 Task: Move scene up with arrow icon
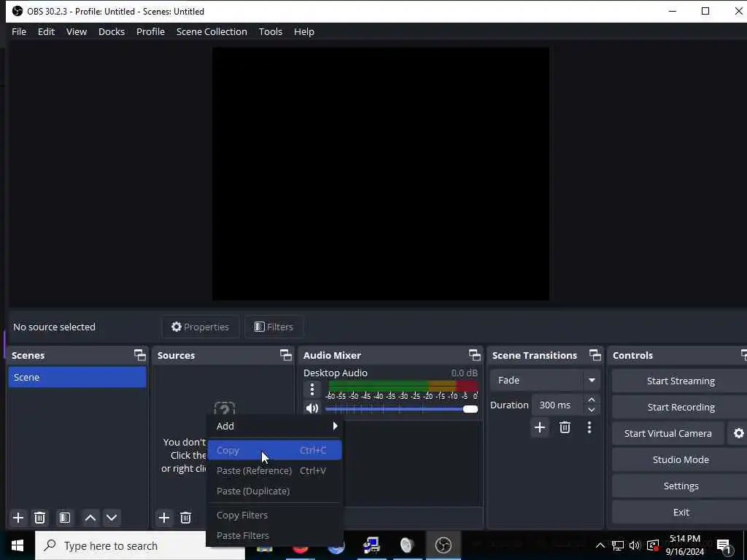90,518
